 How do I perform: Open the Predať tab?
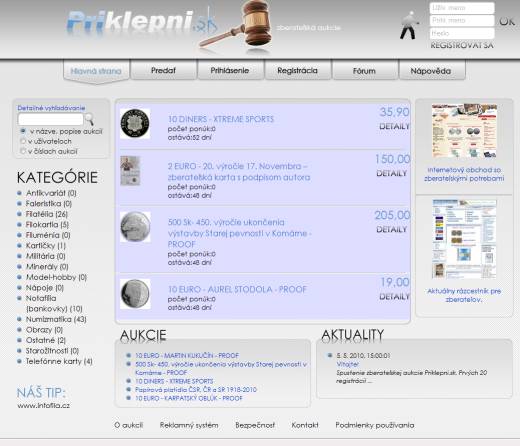[x=163, y=70]
